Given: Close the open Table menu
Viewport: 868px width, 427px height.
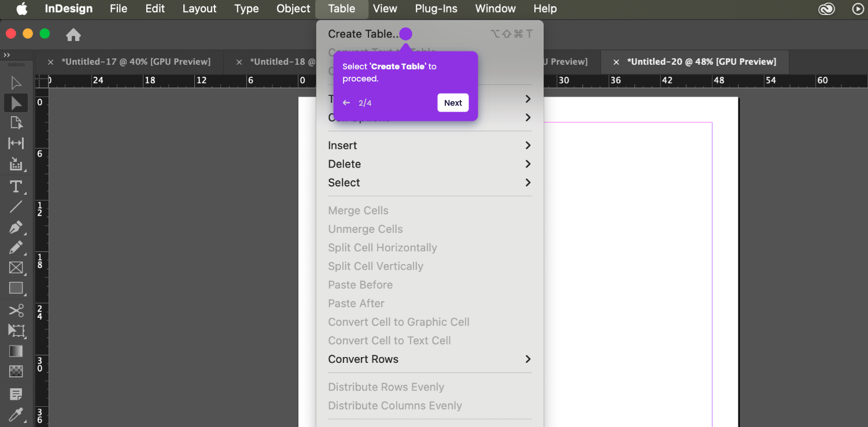Looking at the screenshot, I should [x=341, y=9].
